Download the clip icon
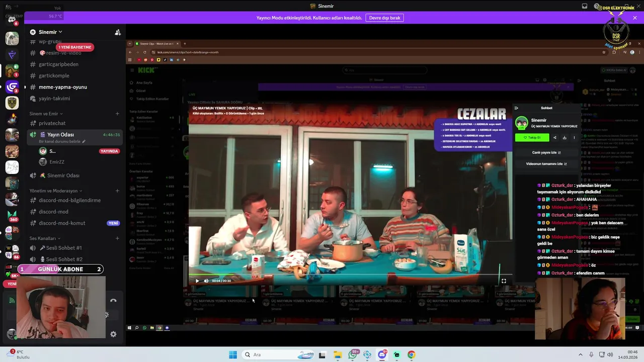The image size is (644, 362). pyautogui.click(x=565, y=138)
